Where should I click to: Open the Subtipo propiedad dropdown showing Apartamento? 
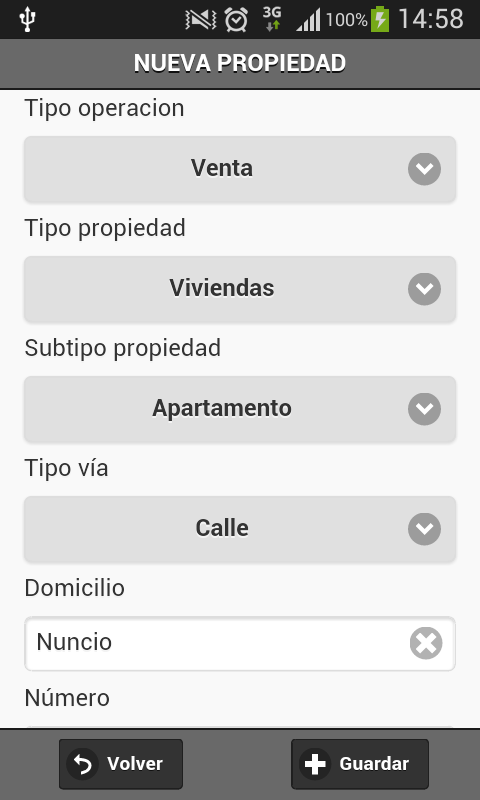pos(240,409)
